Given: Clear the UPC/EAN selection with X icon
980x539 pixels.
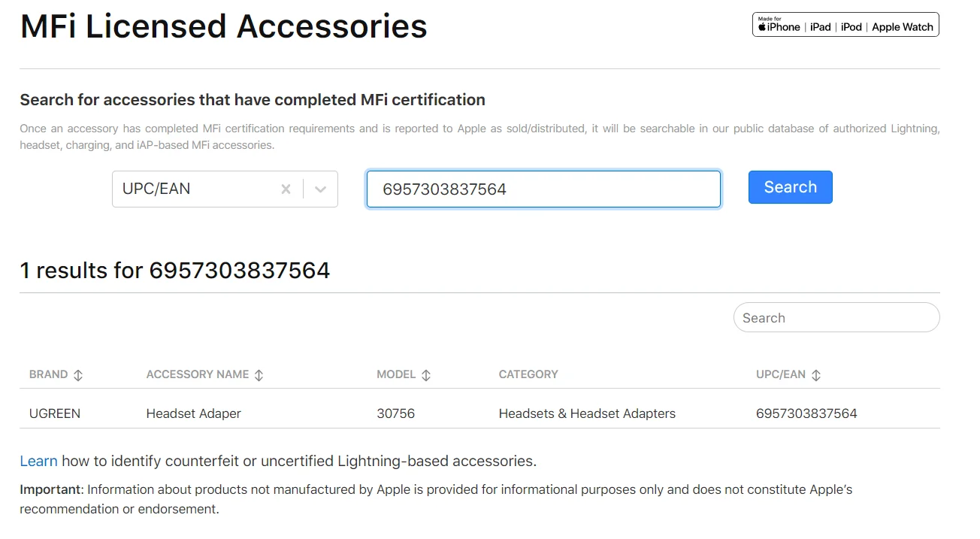Looking at the screenshot, I should coord(286,189).
